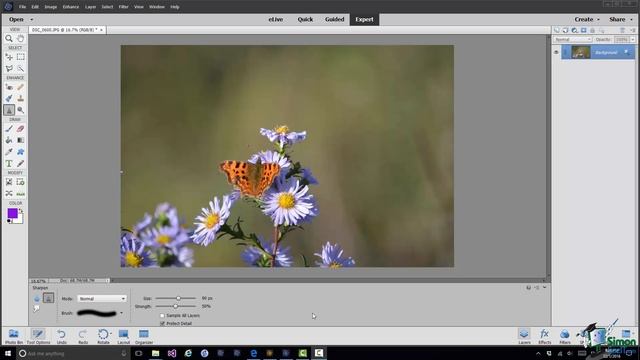Click the active Sharpen tool in the toolbox
The width and height of the screenshot is (640, 360).
click(x=9, y=110)
